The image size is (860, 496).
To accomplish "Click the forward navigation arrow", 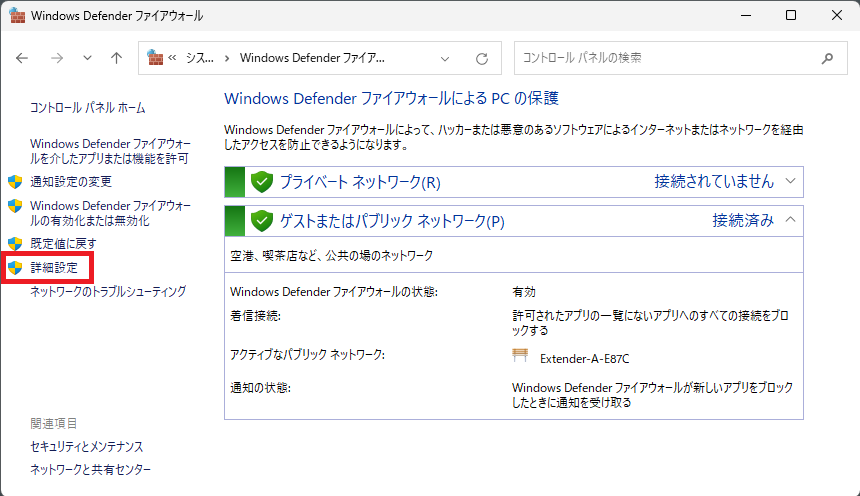I will (x=56, y=58).
